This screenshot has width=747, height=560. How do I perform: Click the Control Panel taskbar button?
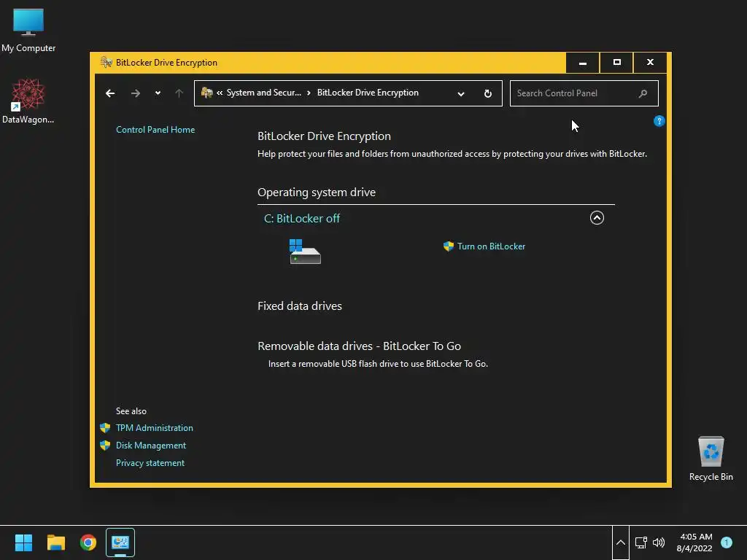pos(120,542)
